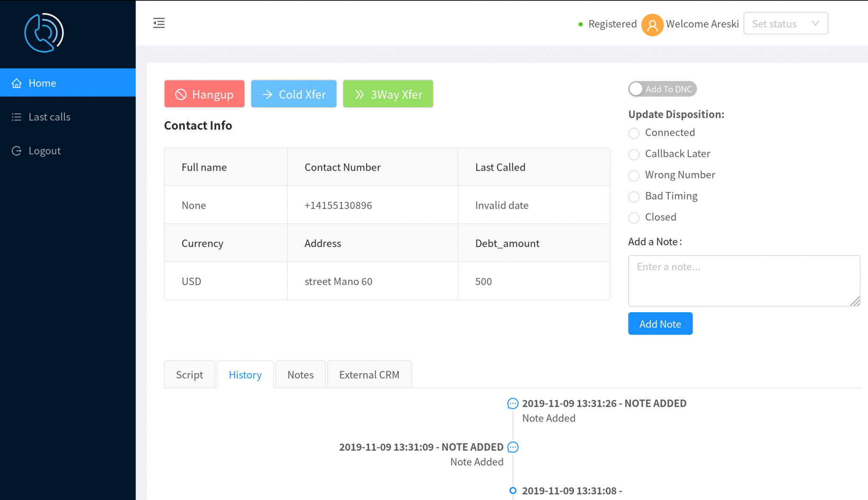Screen dimensions: 868x500
Task: Click the External CRM tab link
Action: click(x=370, y=374)
